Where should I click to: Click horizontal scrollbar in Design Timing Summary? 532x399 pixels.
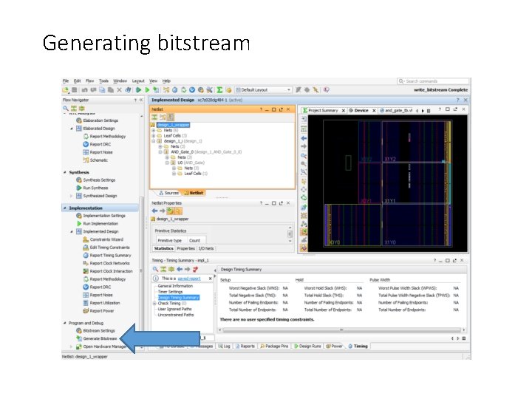coord(341,330)
